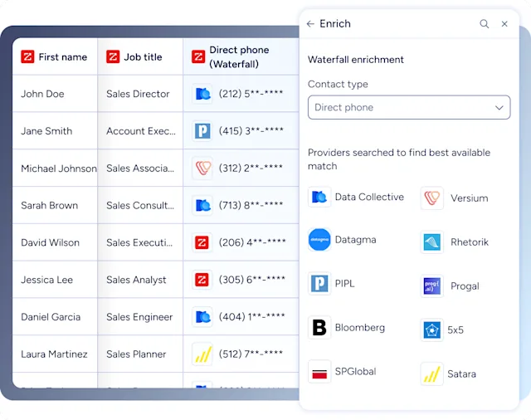Click the Versium icon in Michael Johnson's row
This screenshot has height=420, width=531.
(202, 168)
